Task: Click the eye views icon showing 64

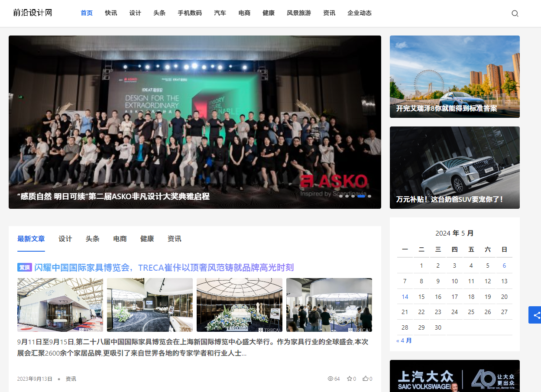Action: click(330, 379)
